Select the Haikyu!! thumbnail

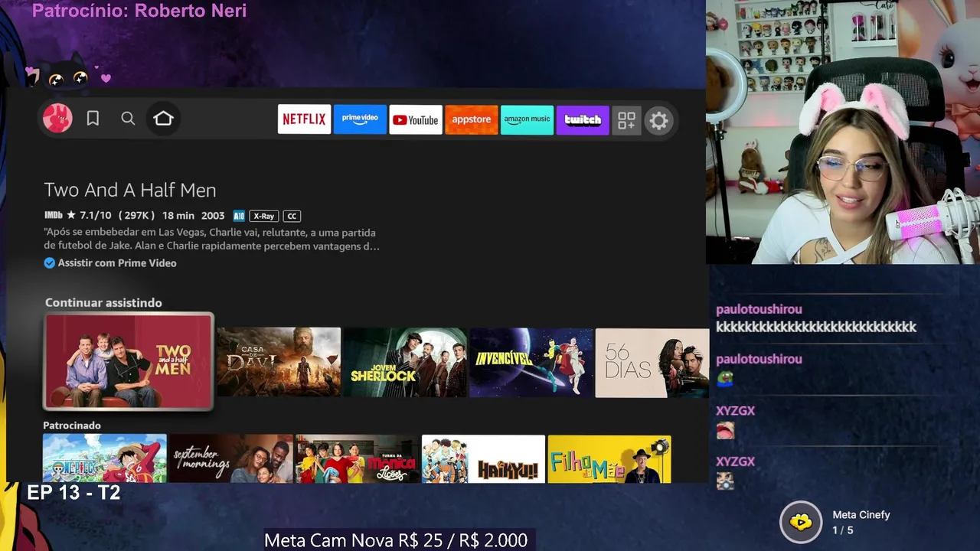pyautogui.click(x=483, y=458)
